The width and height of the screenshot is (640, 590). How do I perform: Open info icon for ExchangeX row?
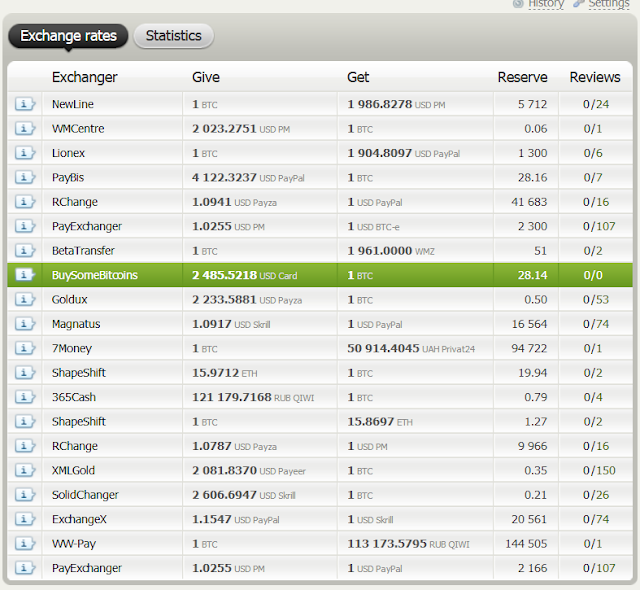(x=25, y=519)
